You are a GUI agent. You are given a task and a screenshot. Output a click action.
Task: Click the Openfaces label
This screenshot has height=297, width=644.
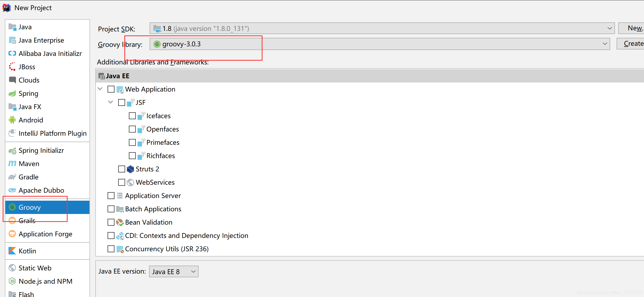coord(163,129)
